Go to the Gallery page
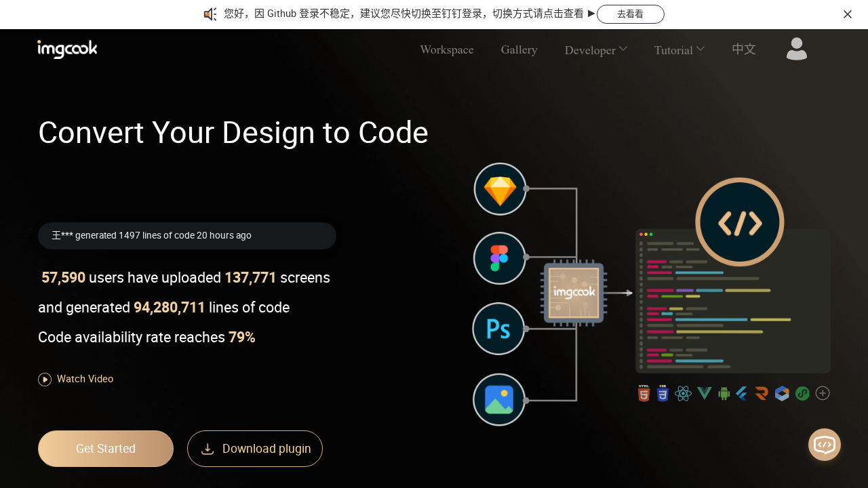Image resolution: width=868 pixels, height=488 pixels. point(519,49)
